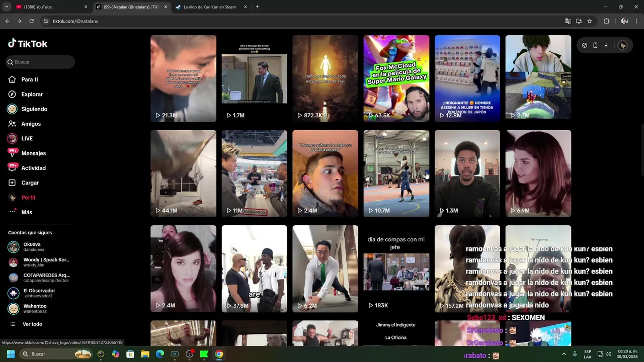The image size is (644, 362).
Task: Open the video with 2.7M views
Action: click(x=538, y=78)
